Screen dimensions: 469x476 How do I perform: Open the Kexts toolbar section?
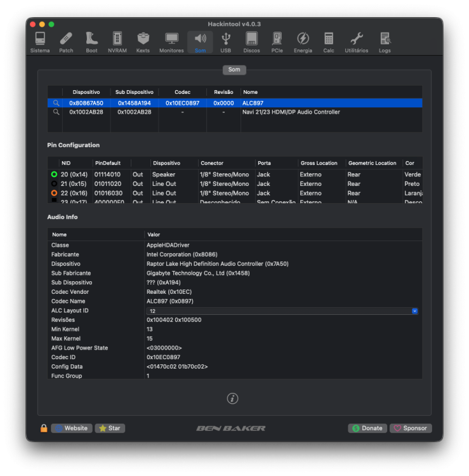[143, 43]
